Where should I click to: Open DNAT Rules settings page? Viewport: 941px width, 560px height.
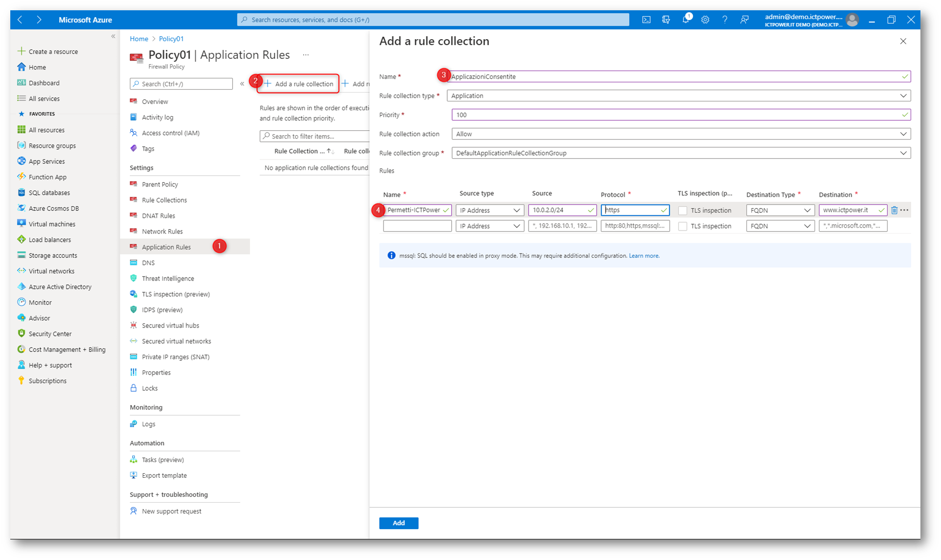[x=158, y=216]
